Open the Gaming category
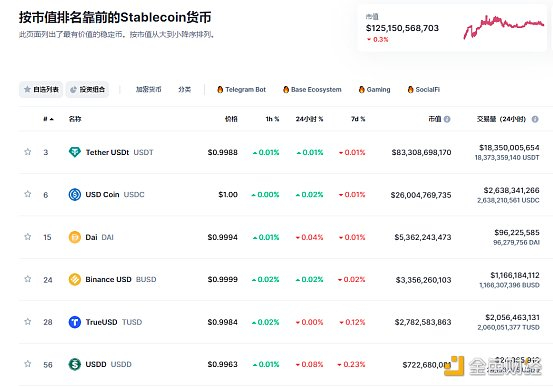553x387 pixels. click(x=375, y=90)
